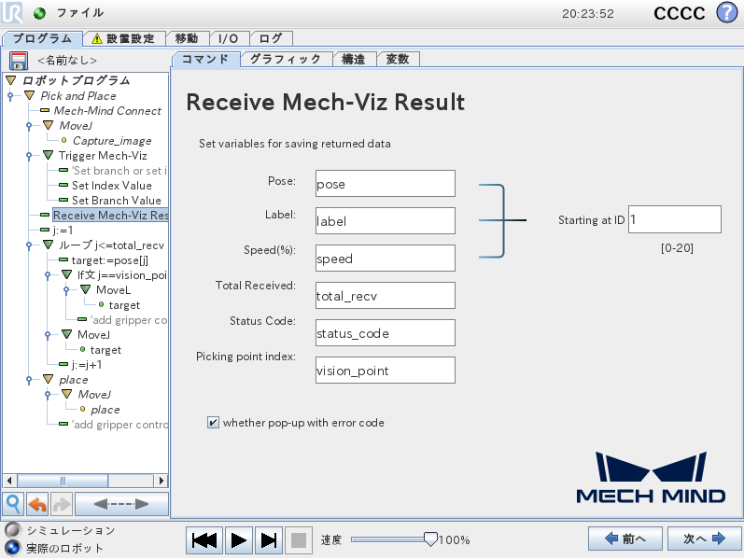Select the target:=pose[j] row
This screenshot has width=744, height=560.
[109, 260]
